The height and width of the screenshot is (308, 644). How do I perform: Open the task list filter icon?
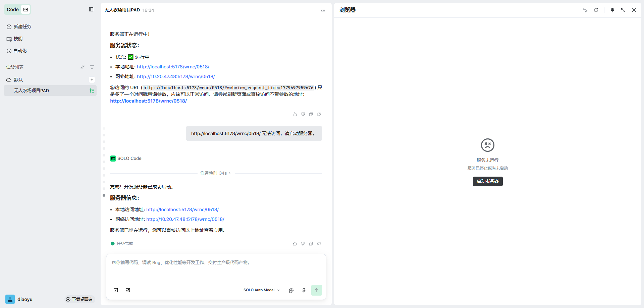(x=92, y=67)
